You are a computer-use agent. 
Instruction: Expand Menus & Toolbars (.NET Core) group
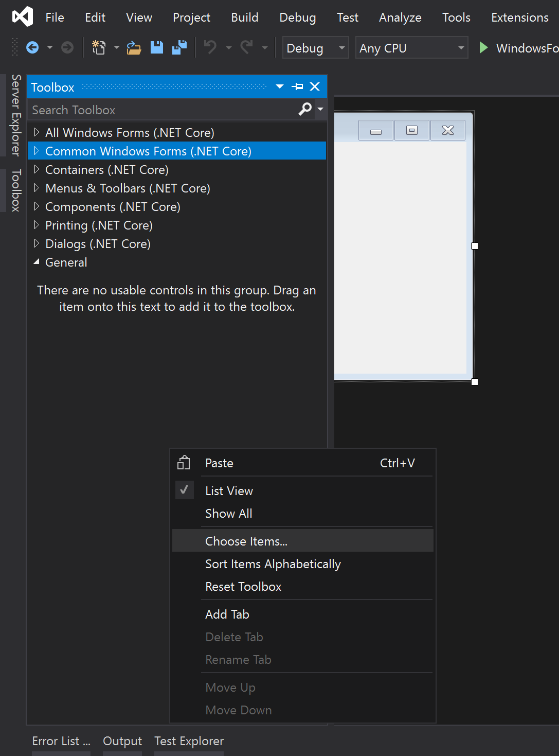pyautogui.click(x=37, y=187)
